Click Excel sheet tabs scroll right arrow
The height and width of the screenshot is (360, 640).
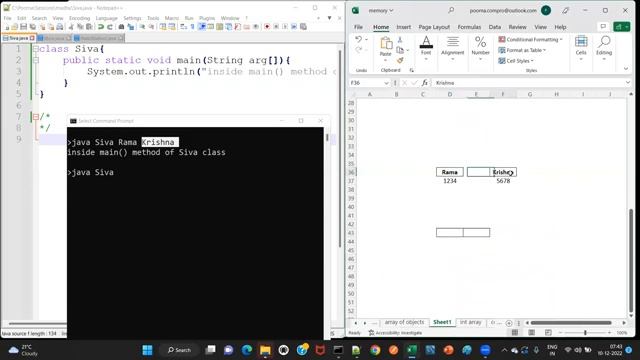tap(364, 323)
